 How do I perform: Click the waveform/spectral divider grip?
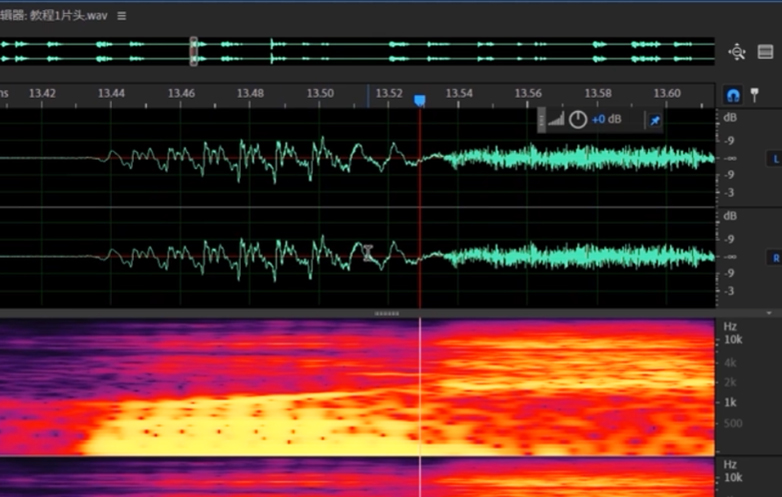tap(386, 313)
